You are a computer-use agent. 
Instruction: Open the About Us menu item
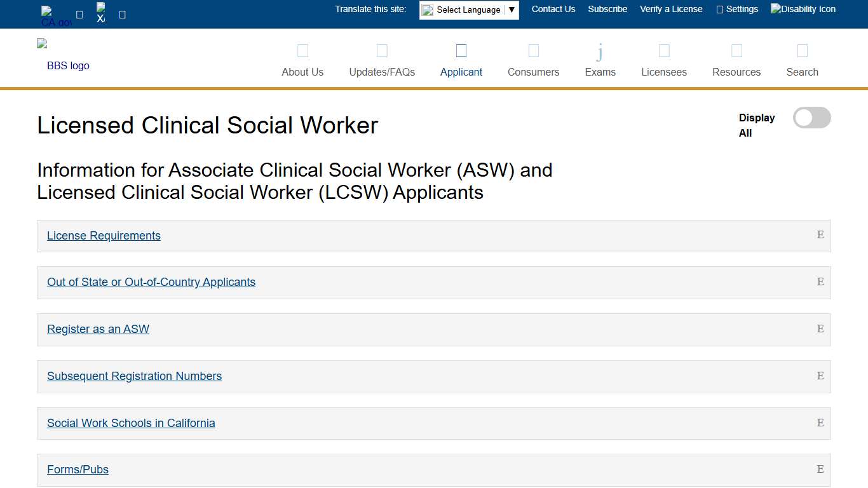[x=302, y=60]
